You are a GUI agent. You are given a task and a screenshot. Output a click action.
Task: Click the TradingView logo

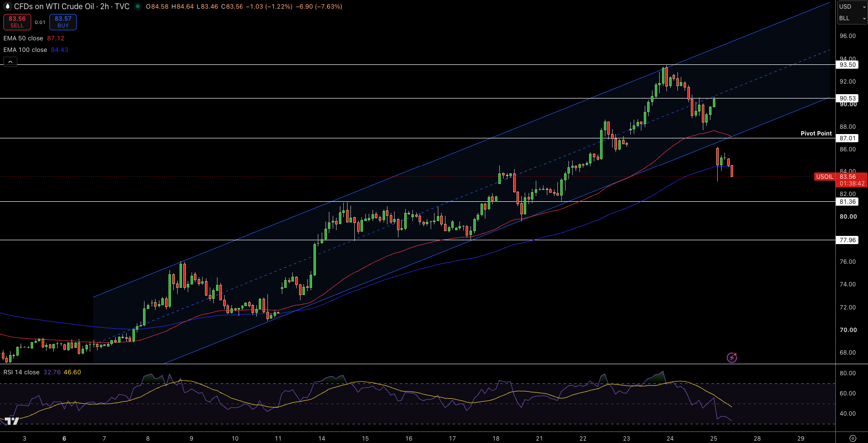(x=11, y=421)
